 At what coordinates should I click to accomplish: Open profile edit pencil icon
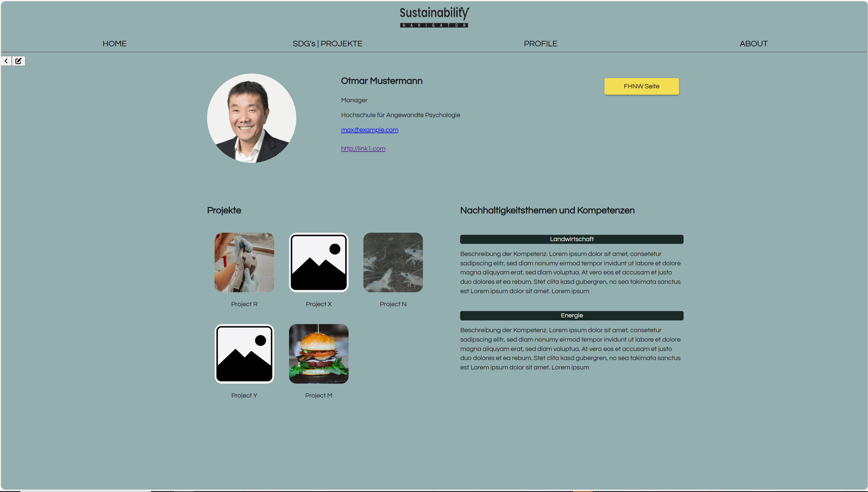click(18, 61)
